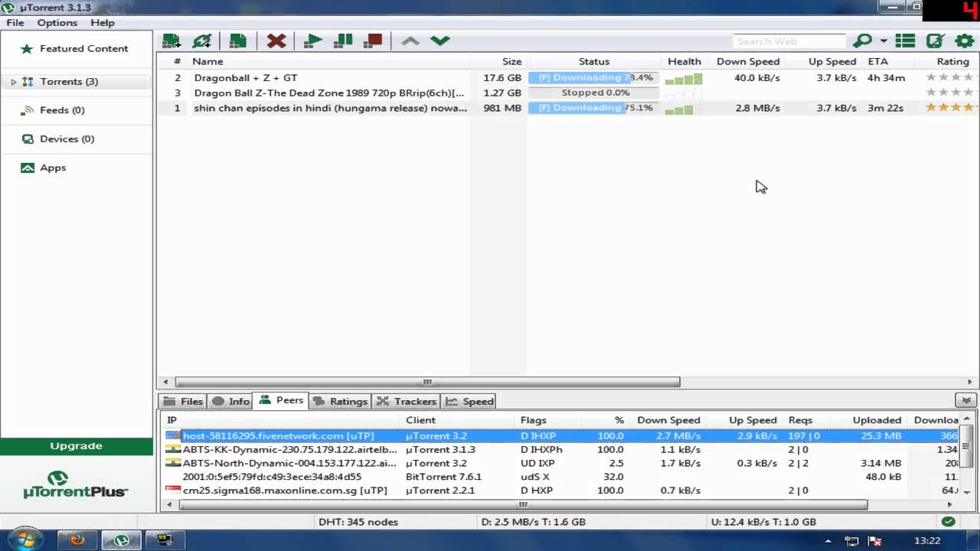The image size is (980, 551).
Task: Click the remote access toolbar icon
Action: click(x=934, y=41)
